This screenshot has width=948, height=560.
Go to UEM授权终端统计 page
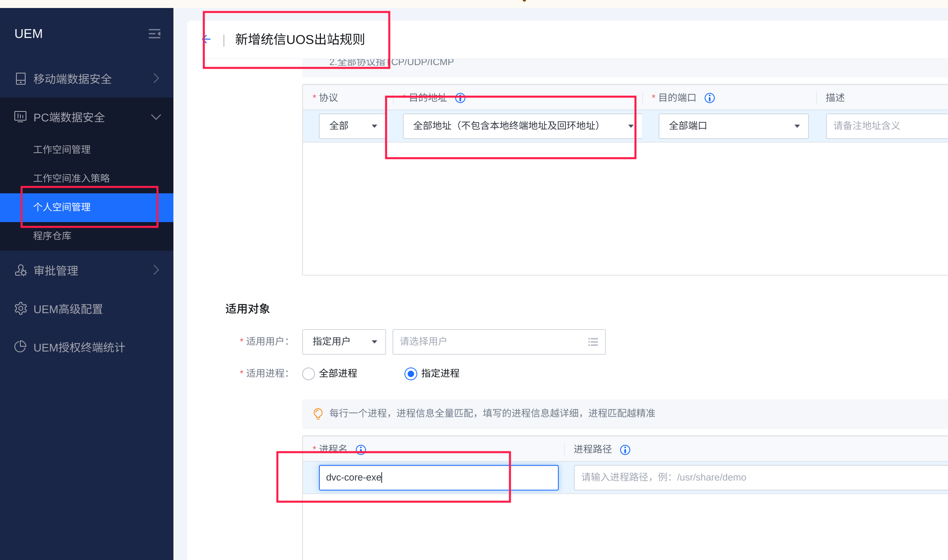tap(79, 348)
